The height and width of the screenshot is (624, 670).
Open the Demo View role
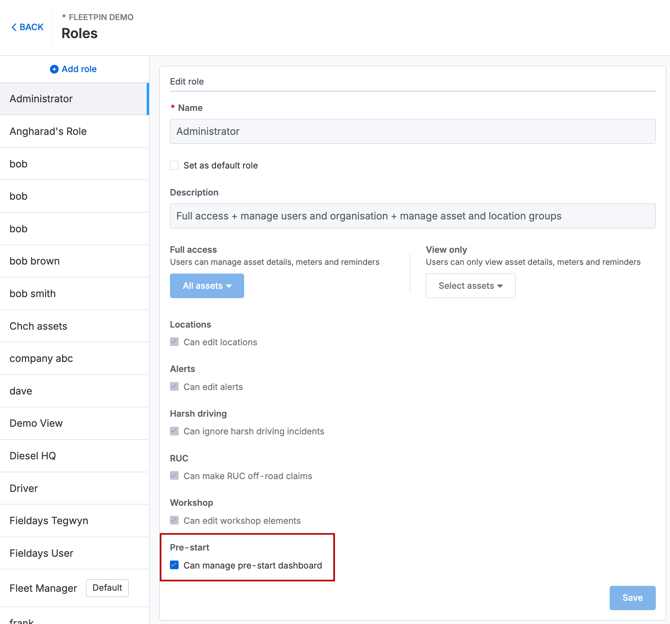[x=74, y=424]
